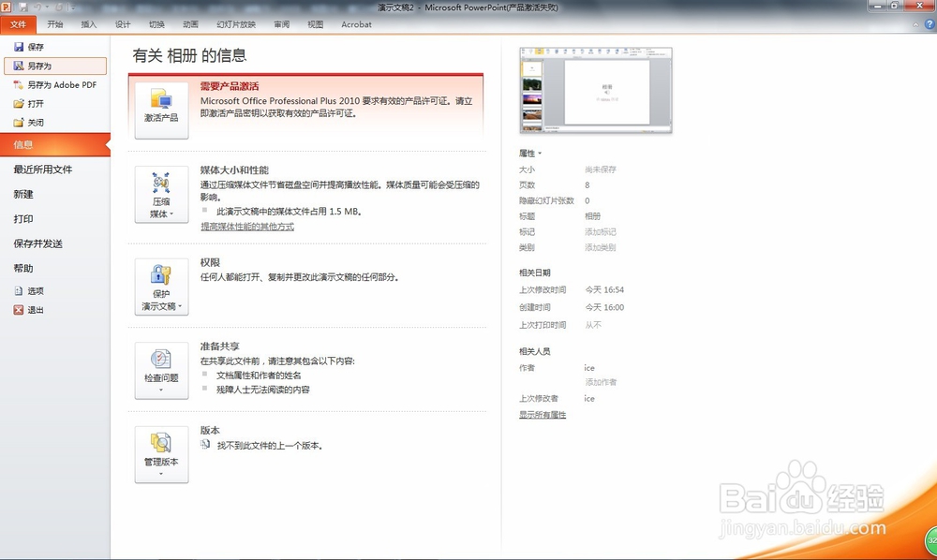Click created time 今天 16:00
Viewport: 937px width, 560px height.
(604, 307)
